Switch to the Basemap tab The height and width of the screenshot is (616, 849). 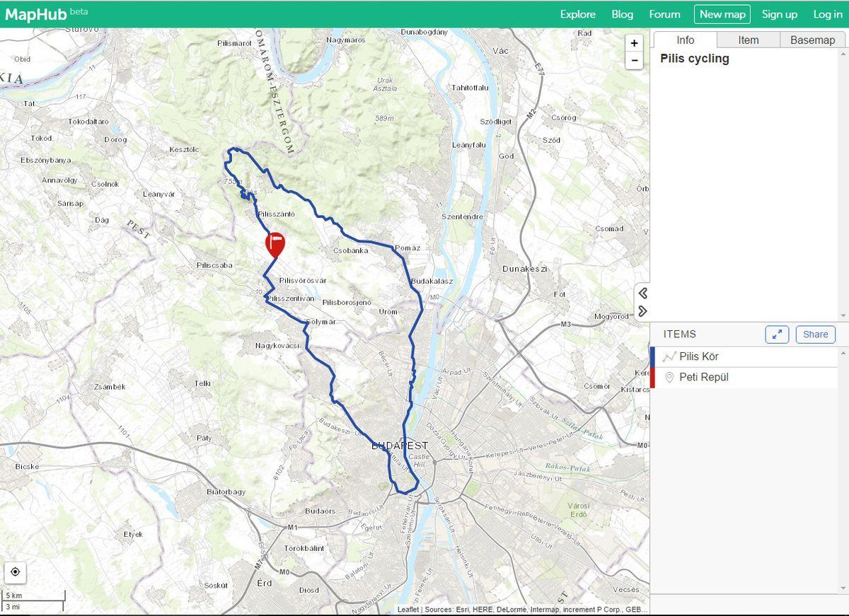812,40
